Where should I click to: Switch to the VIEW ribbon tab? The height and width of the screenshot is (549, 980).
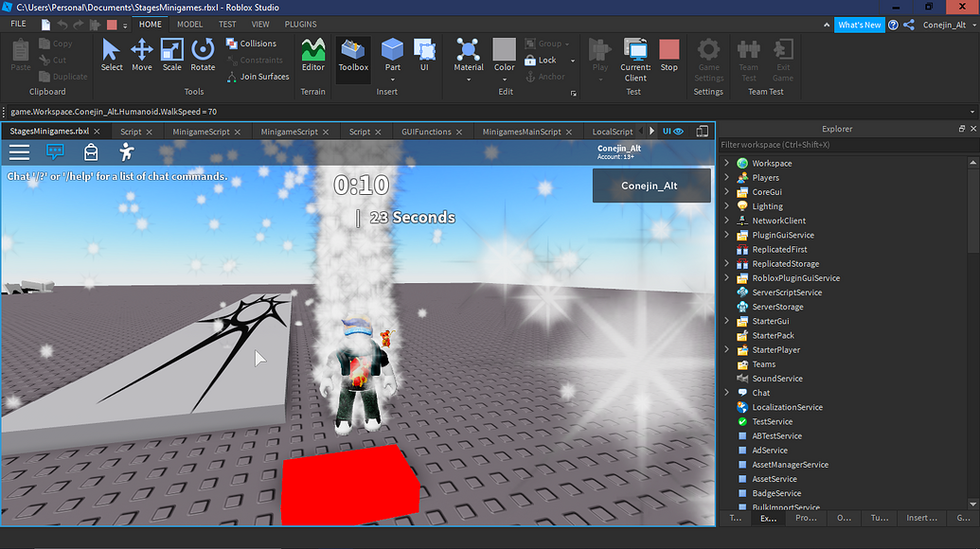(x=260, y=25)
